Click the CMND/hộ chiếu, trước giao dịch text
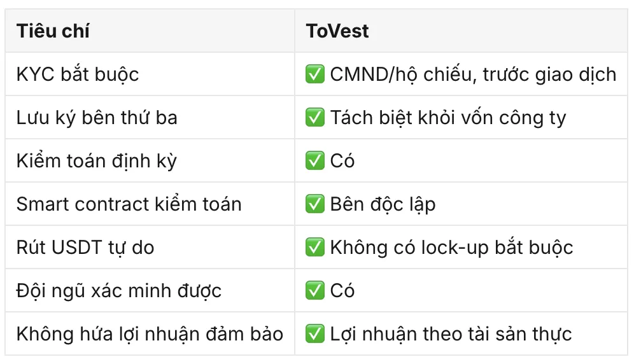Screen dimensions: 634x364 click(x=473, y=75)
